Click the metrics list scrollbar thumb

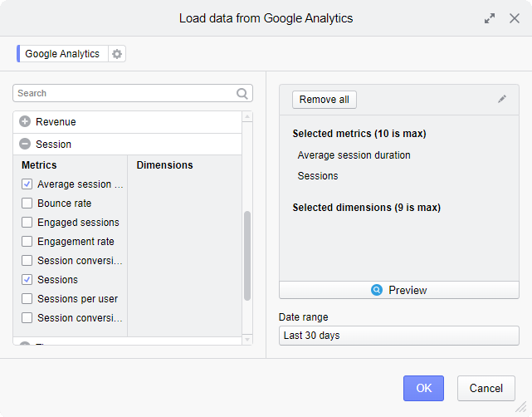(247, 256)
